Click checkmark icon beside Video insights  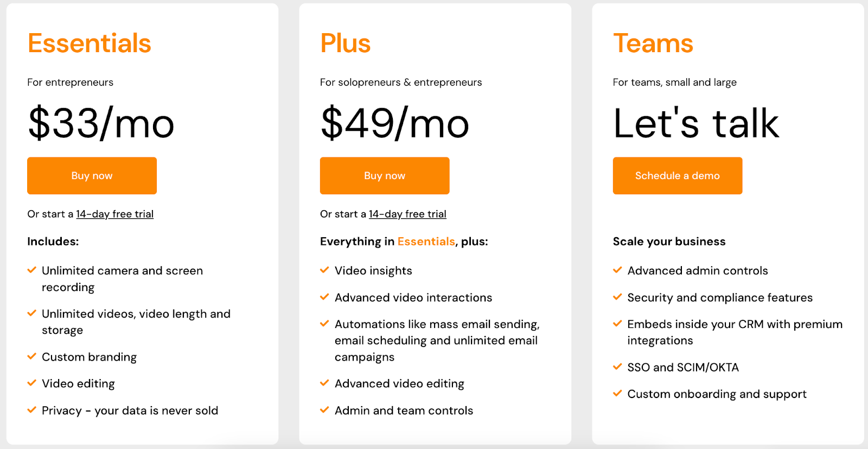[324, 270]
